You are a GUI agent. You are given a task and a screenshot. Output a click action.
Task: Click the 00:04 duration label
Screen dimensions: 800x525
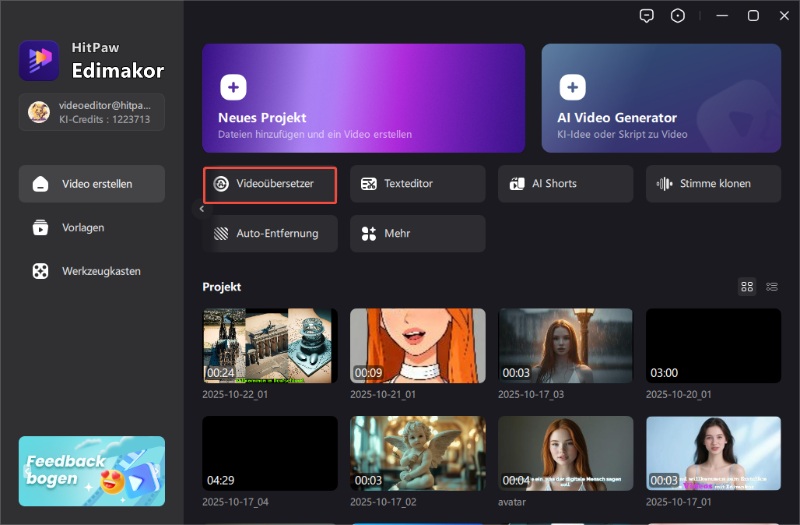click(x=516, y=481)
